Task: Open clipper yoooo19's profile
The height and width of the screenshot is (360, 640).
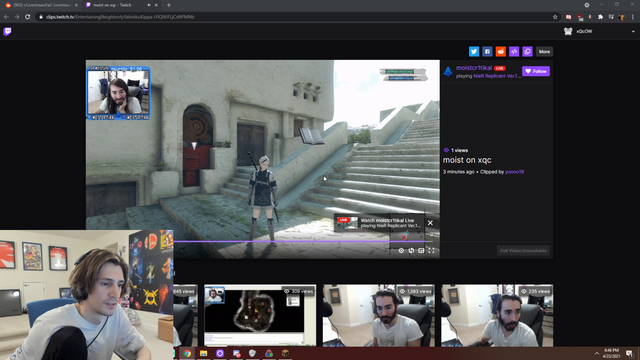Action: coord(514,172)
